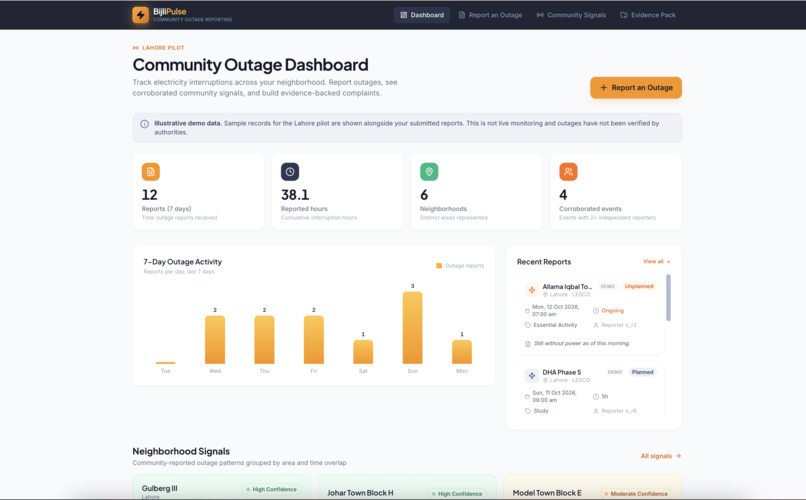Open Community Signals nav tab
Screen dimensions: 806x500
click(571, 15)
